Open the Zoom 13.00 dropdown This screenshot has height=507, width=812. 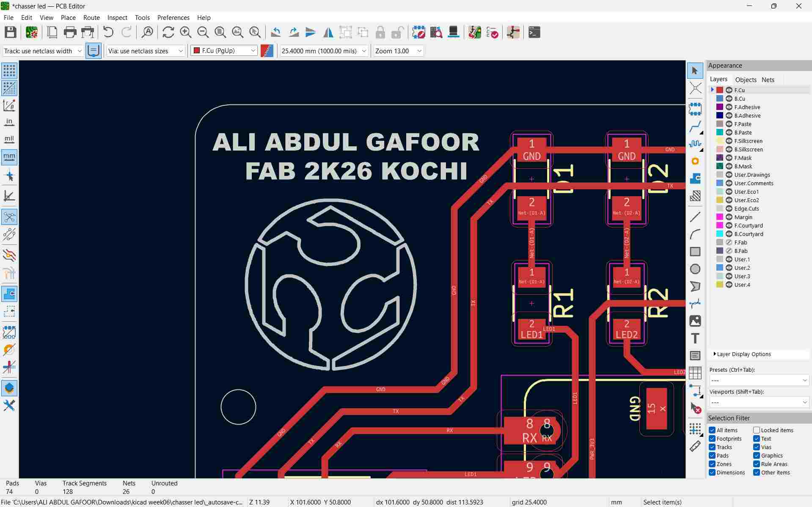[x=398, y=51]
